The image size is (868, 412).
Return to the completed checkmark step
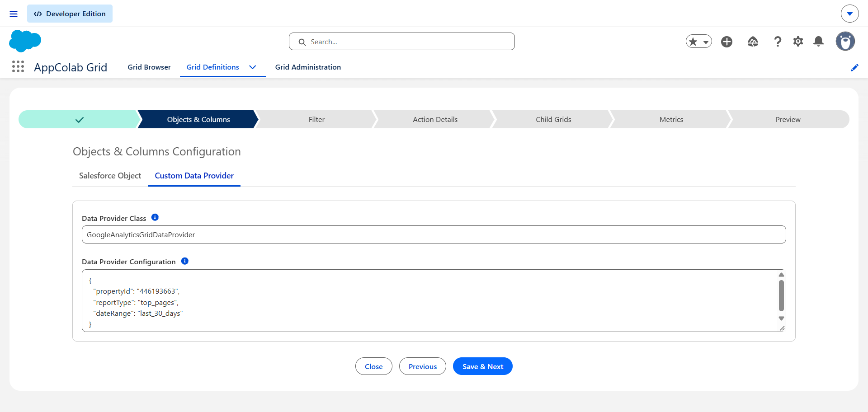[79, 119]
